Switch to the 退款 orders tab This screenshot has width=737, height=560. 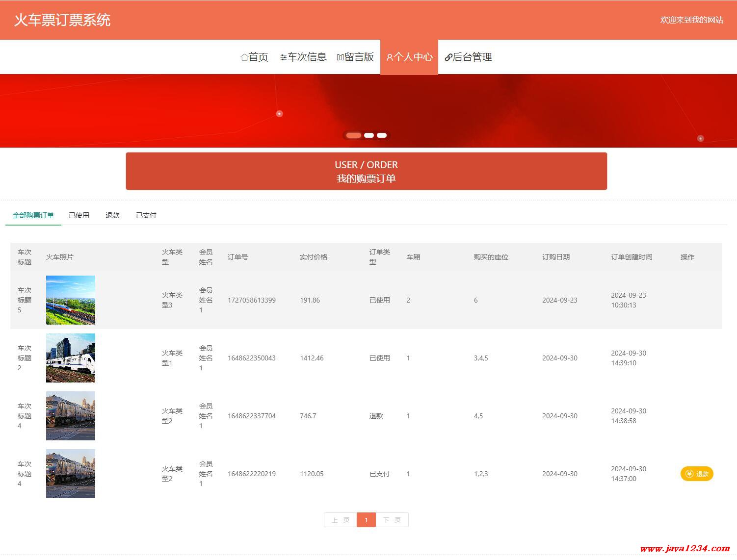click(112, 215)
